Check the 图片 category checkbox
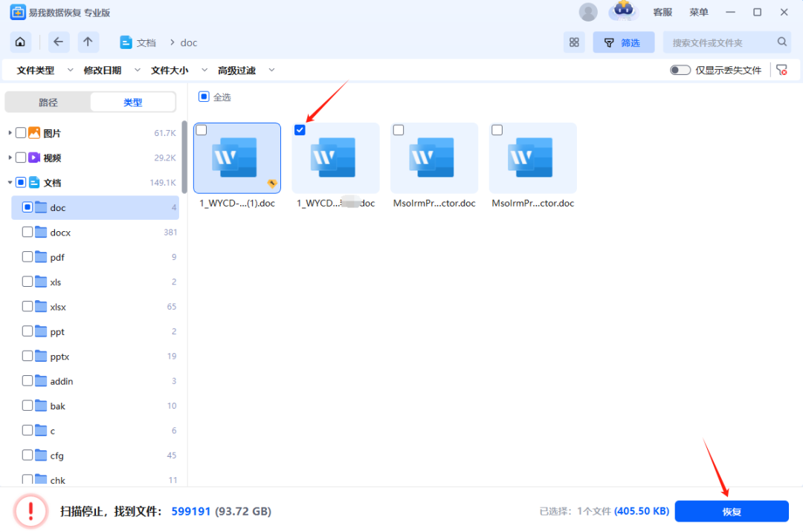The width and height of the screenshot is (803, 532). point(21,133)
